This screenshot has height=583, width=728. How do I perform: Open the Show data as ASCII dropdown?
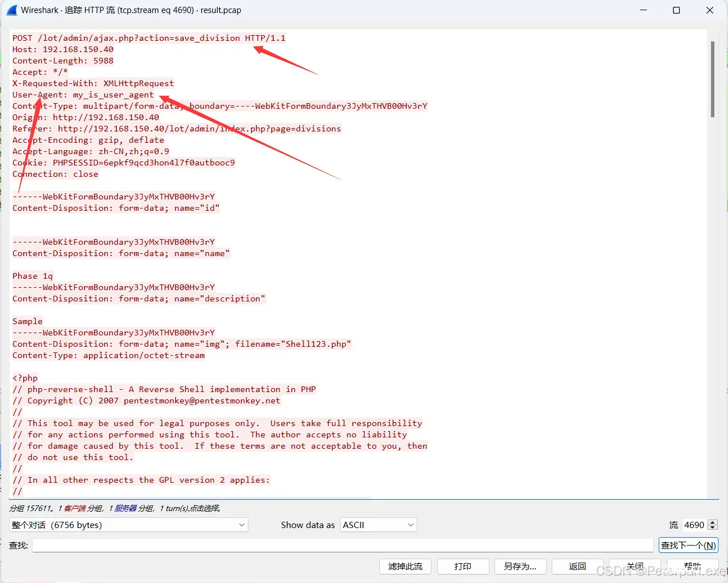click(x=379, y=525)
